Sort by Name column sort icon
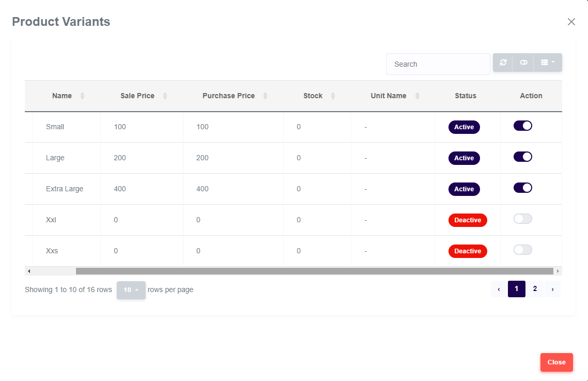Image resolution: width=588 pixels, height=381 pixels. click(82, 96)
